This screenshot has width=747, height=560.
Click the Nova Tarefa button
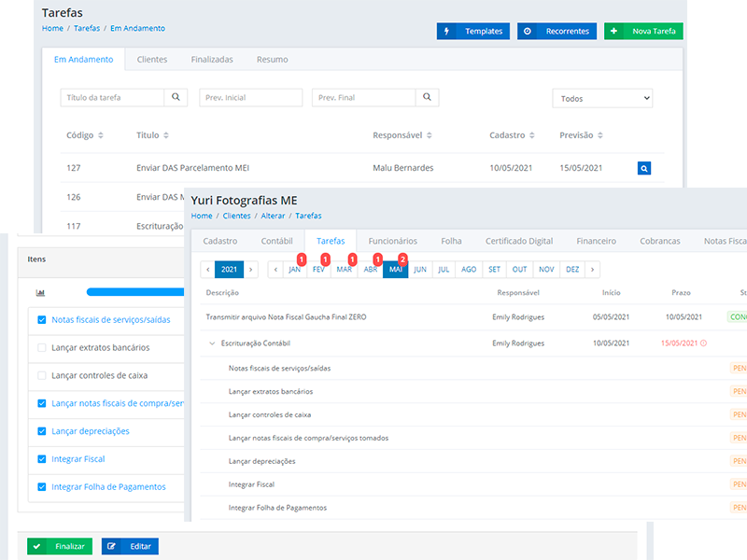pyautogui.click(x=643, y=31)
